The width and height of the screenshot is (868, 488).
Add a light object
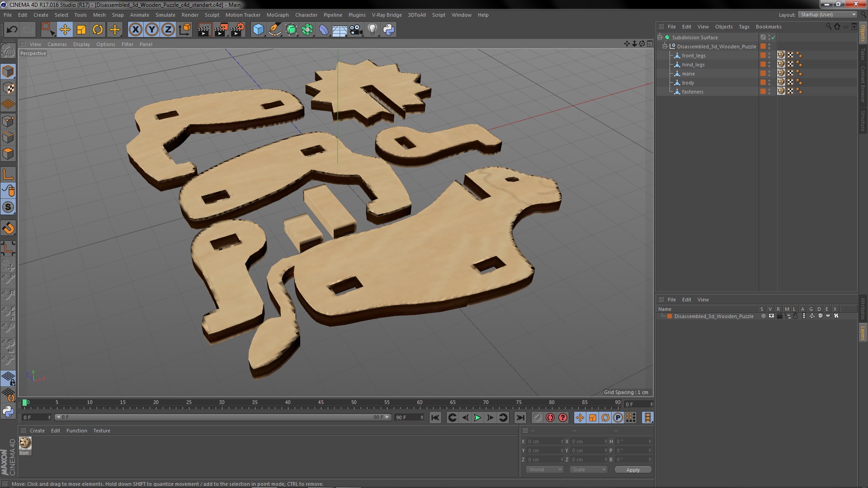[x=373, y=30]
